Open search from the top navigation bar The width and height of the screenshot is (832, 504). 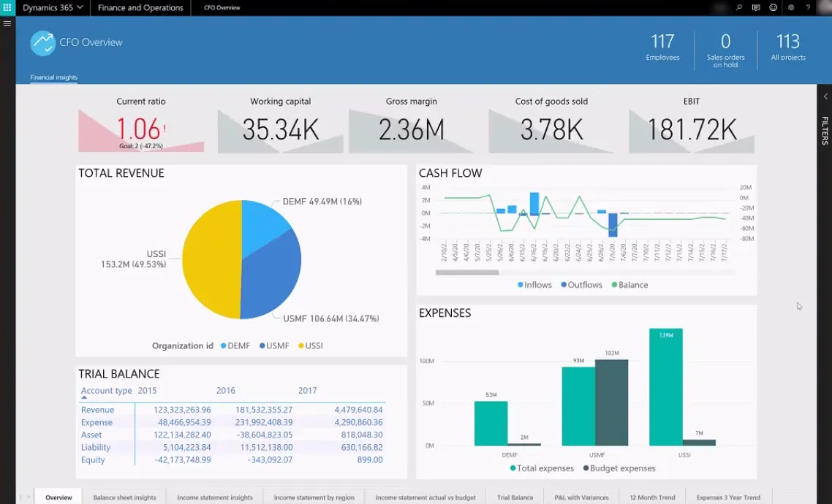pyautogui.click(x=740, y=8)
